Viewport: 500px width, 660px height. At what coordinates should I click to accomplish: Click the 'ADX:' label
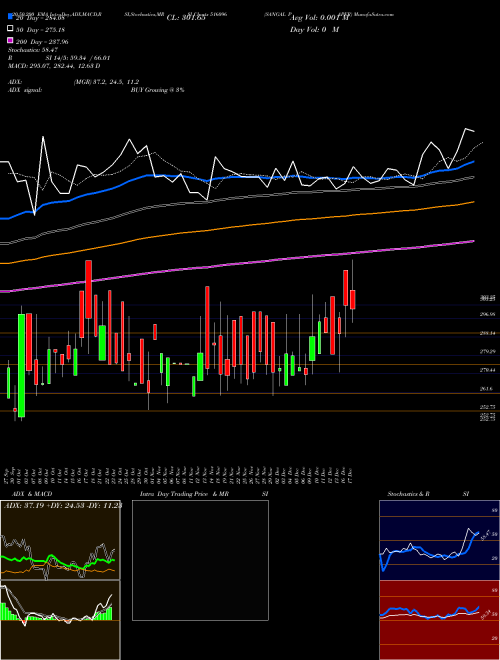tap(15, 82)
